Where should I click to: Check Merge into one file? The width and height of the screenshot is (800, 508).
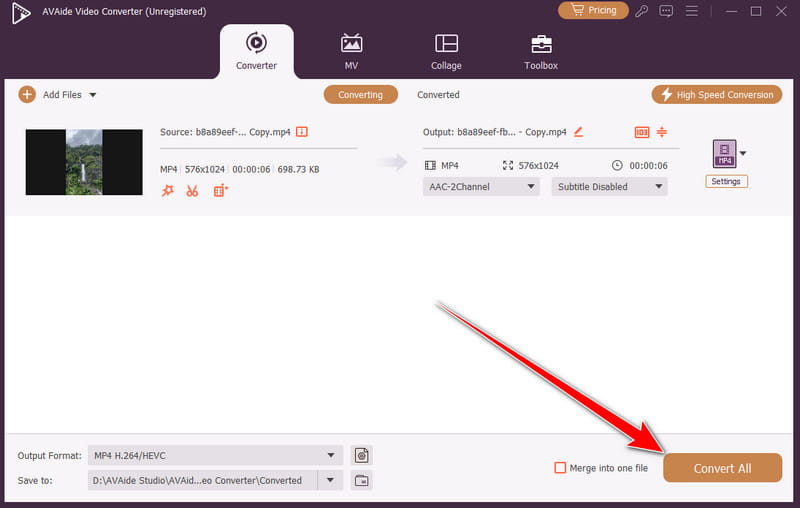[560, 468]
